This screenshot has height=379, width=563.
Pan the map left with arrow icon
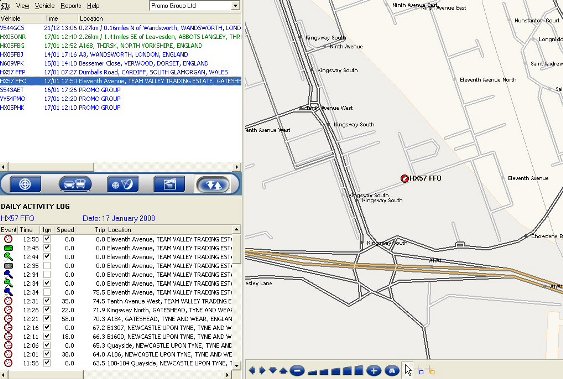click(252, 370)
